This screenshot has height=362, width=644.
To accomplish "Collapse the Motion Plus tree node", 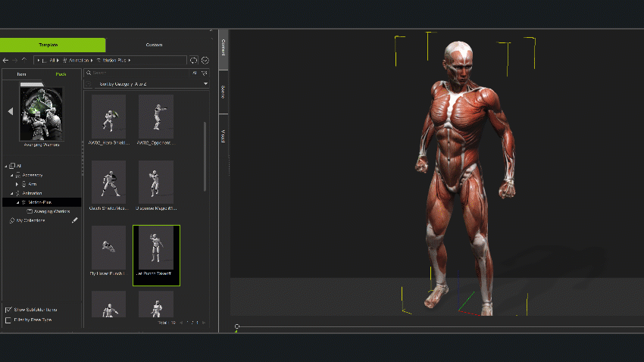I will (17, 202).
